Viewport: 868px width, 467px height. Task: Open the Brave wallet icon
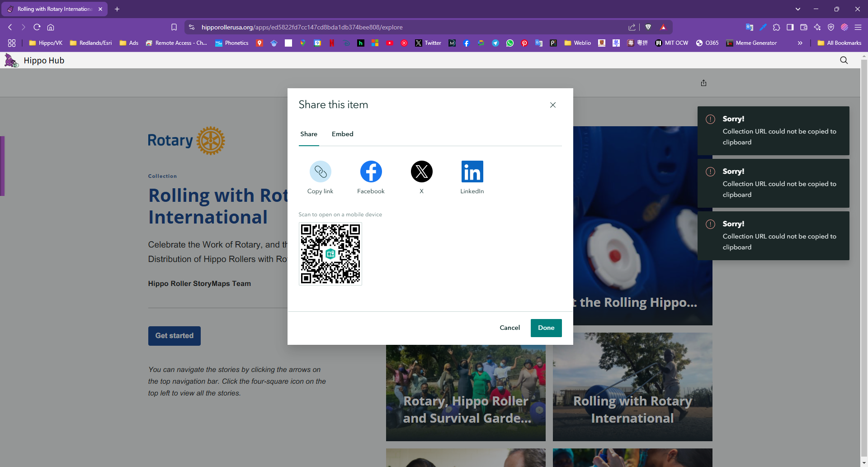tap(804, 27)
